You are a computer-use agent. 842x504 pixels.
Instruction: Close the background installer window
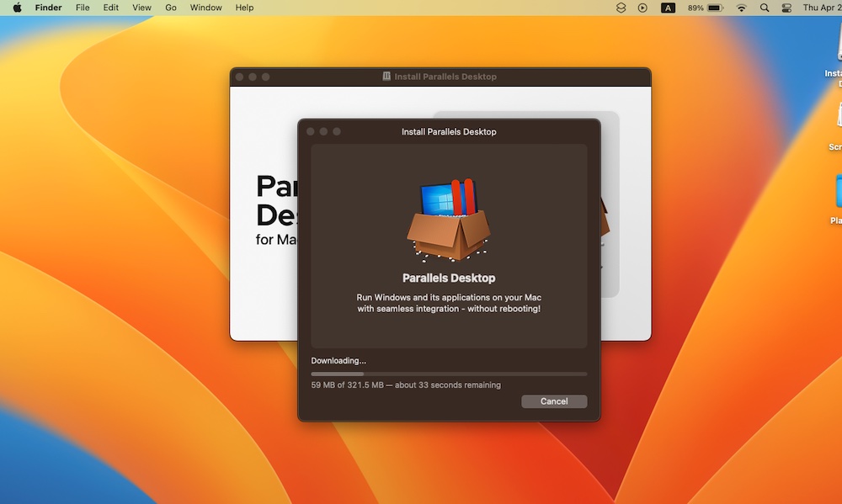pos(239,77)
